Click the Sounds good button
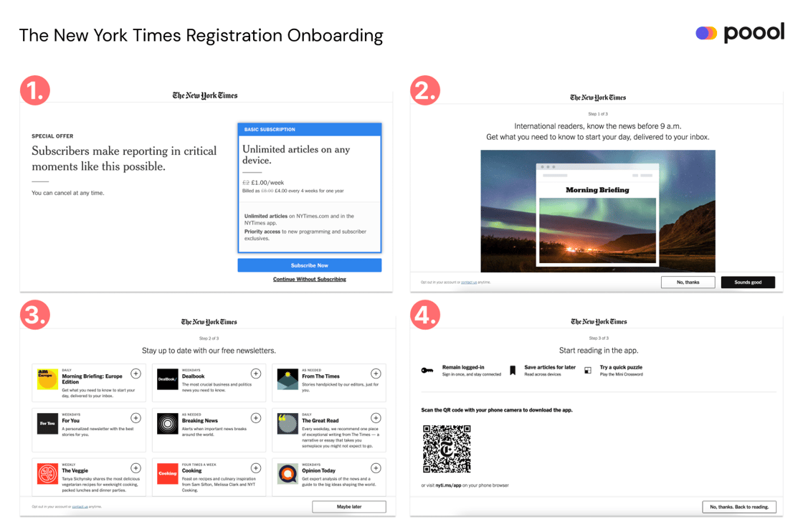 pos(748,282)
